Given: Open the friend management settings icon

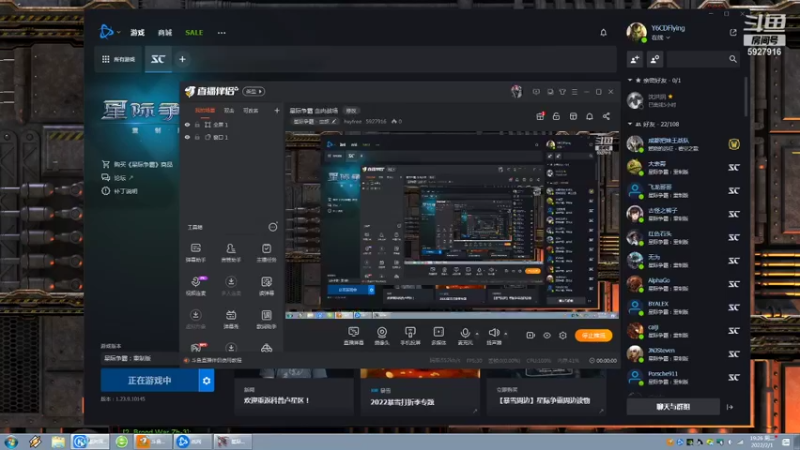Looking at the screenshot, I should [655, 59].
